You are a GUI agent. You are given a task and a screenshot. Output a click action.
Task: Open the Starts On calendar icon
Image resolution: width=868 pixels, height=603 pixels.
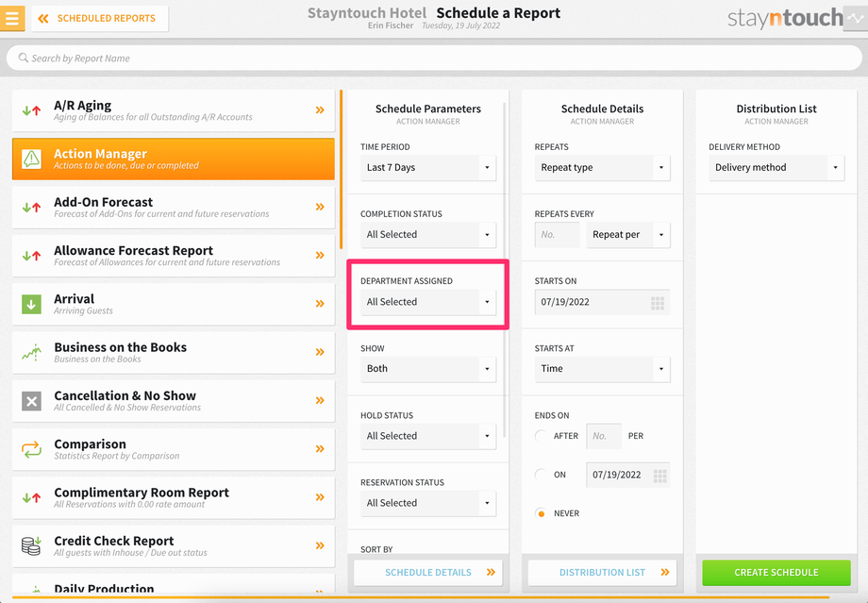[x=657, y=303]
